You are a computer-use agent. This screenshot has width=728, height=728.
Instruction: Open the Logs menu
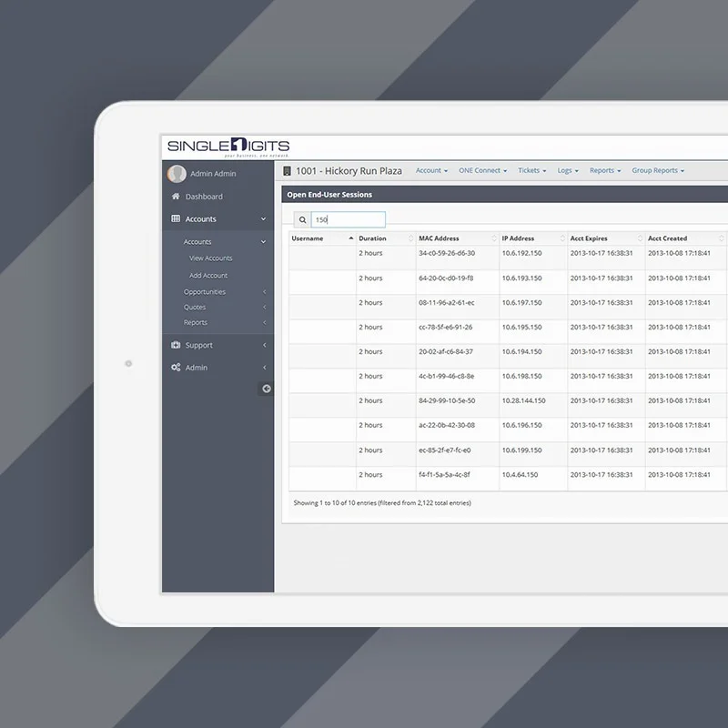568,171
